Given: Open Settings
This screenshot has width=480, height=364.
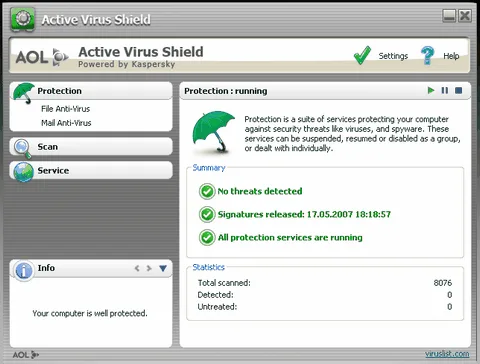Looking at the screenshot, I should (393, 56).
